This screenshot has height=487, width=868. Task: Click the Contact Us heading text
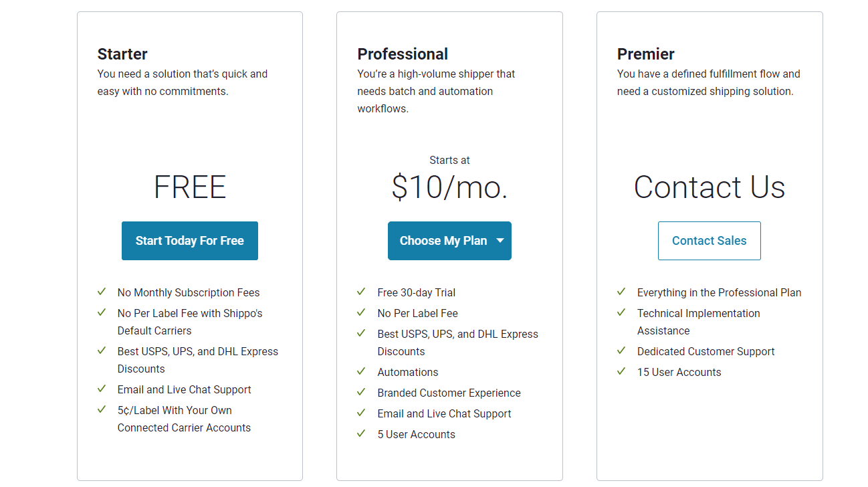pos(710,187)
